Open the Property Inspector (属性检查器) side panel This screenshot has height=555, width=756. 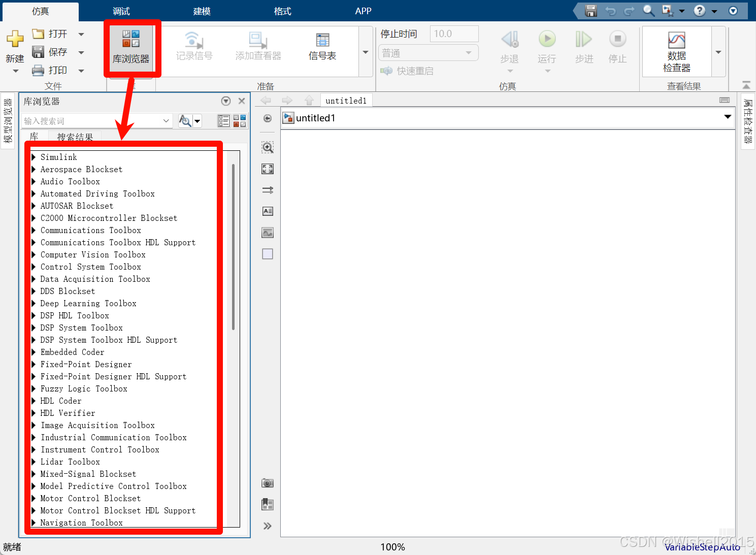pos(748,121)
